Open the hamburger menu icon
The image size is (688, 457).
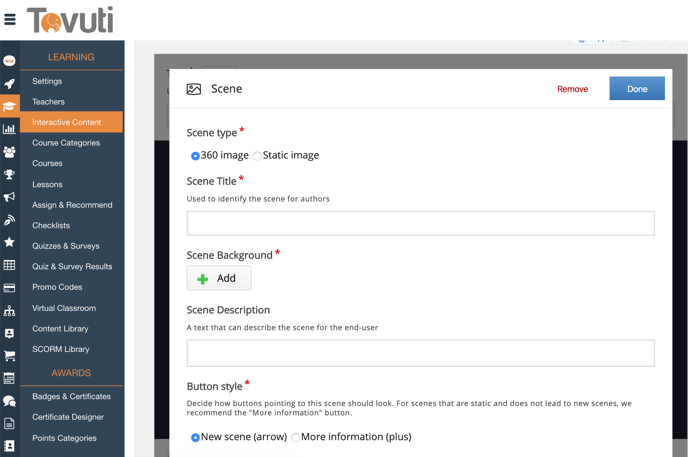coord(10,19)
